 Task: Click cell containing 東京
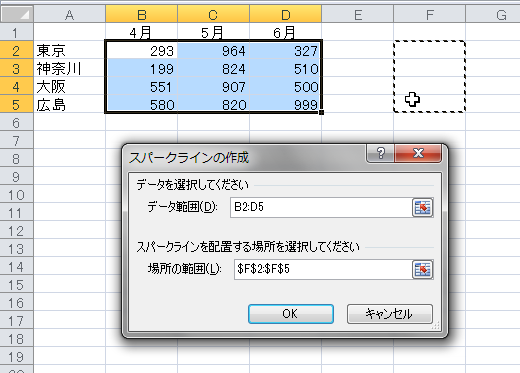tap(69, 51)
